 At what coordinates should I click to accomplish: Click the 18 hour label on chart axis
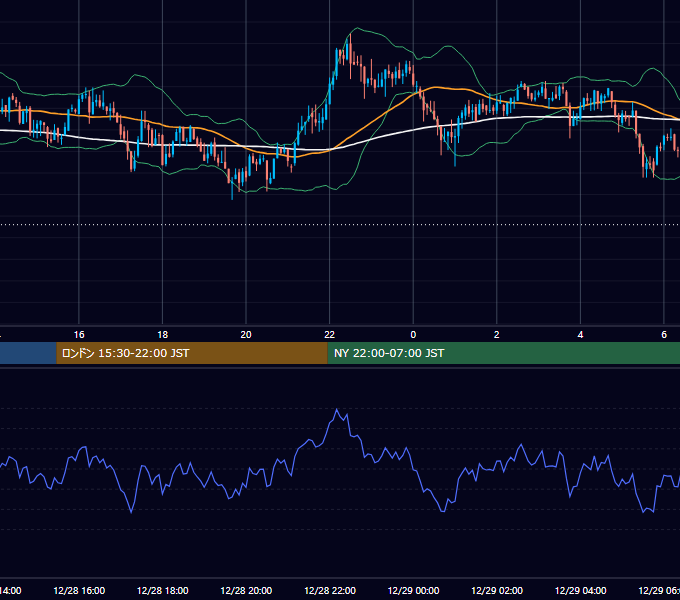point(163,335)
